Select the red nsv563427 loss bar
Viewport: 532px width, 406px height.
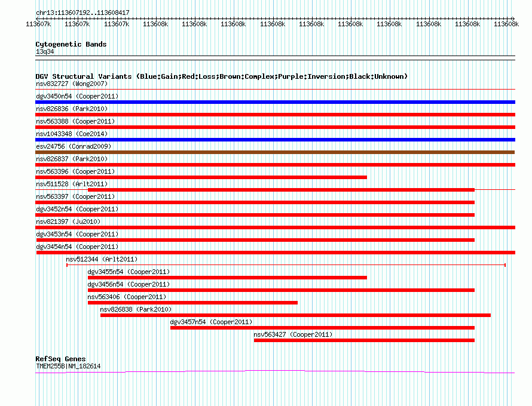click(364, 340)
